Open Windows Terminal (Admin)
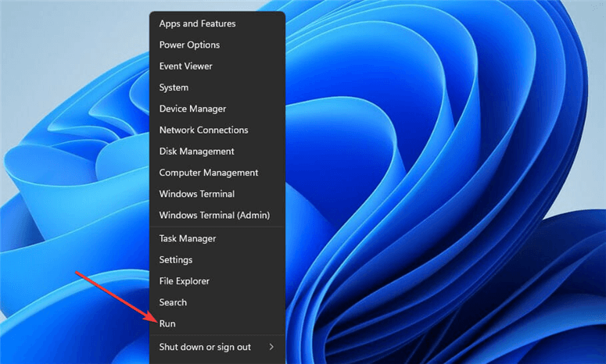 click(x=217, y=215)
